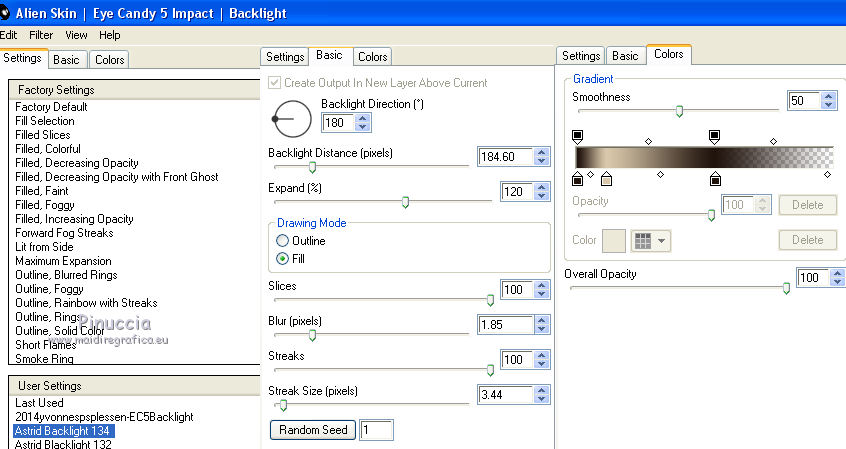Click the midpoint diamond at gradient's far right bottom
This screenshot has height=449, width=846.
click(828, 174)
